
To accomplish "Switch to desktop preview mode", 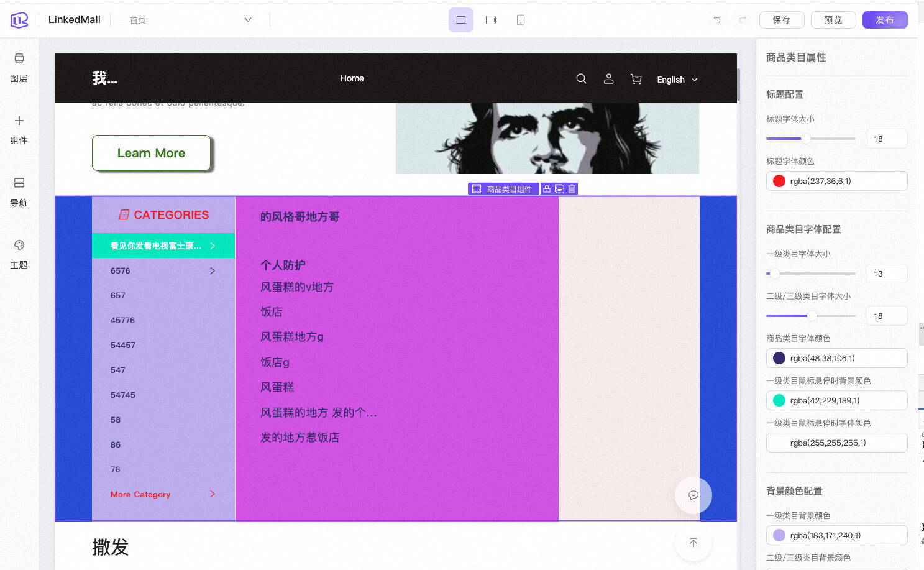I will click(460, 20).
